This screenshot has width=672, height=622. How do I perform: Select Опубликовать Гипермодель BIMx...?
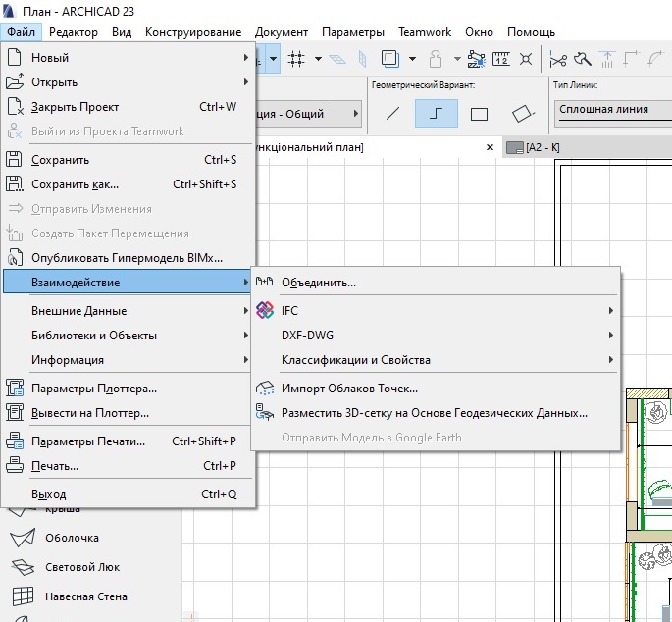(x=128, y=258)
